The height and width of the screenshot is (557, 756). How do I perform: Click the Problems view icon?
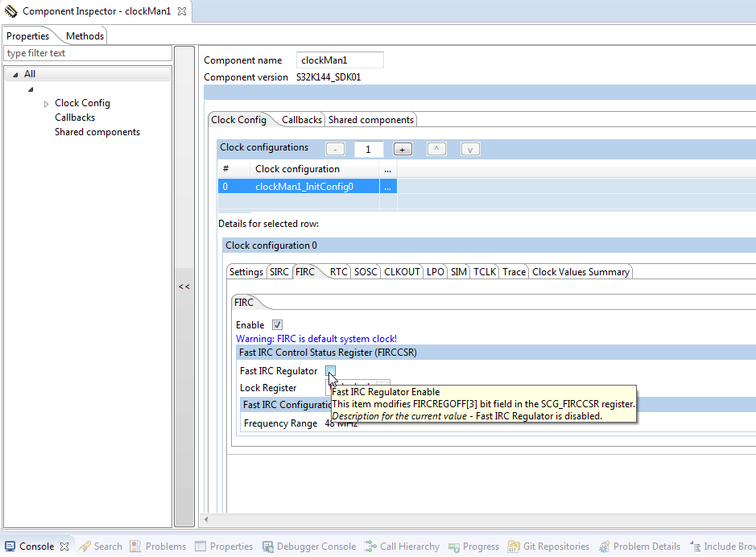pyautogui.click(x=135, y=547)
